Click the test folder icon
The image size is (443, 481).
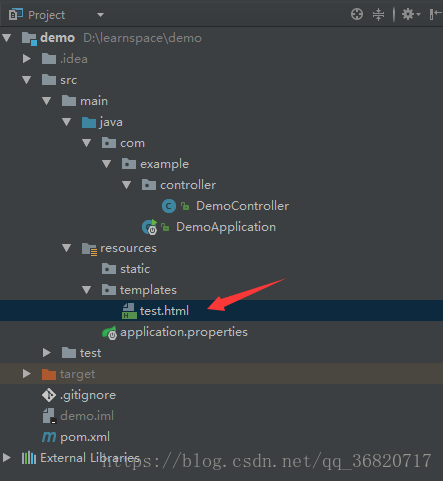(69, 353)
